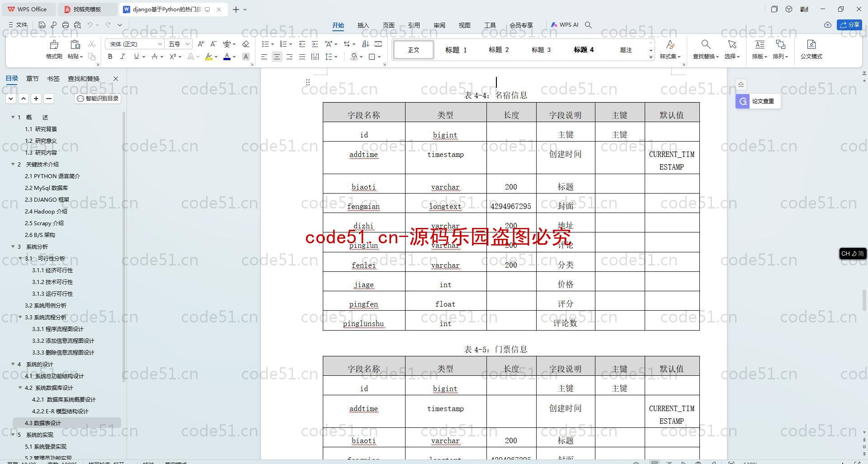Click the WPS Office home tab
The height and width of the screenshot is (464, 868).
[28, 9]
